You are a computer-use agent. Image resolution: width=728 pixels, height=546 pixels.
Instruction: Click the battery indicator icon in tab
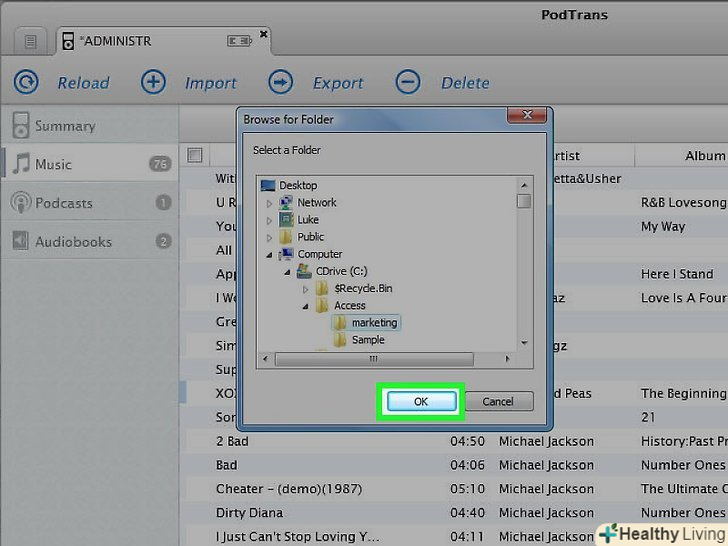(239, 41)
